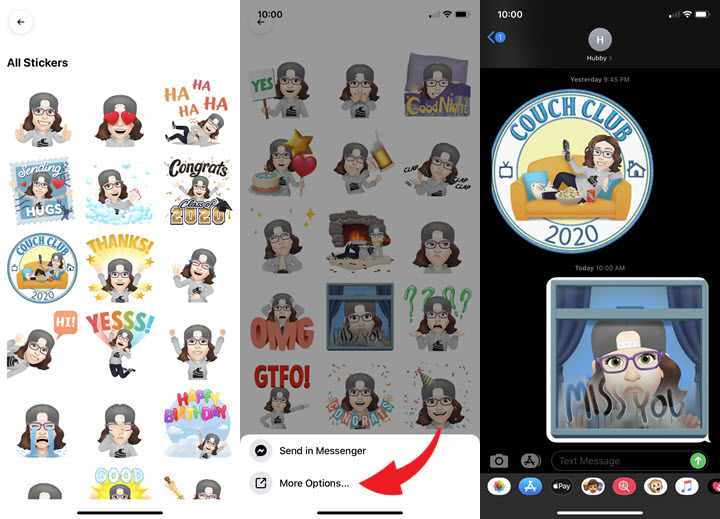720x519 pixels.
Task: Click the 'All Stickers' heading text
Action: 38,63
